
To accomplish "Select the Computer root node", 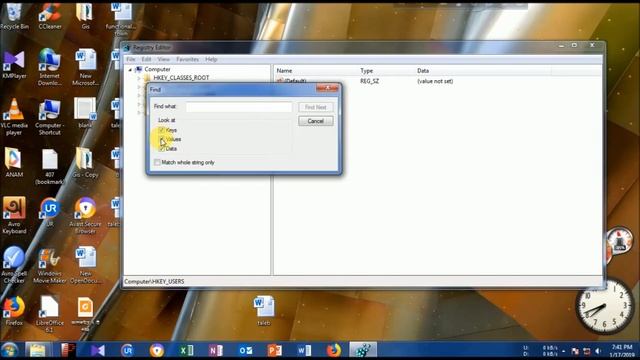I will click(157, 69).
